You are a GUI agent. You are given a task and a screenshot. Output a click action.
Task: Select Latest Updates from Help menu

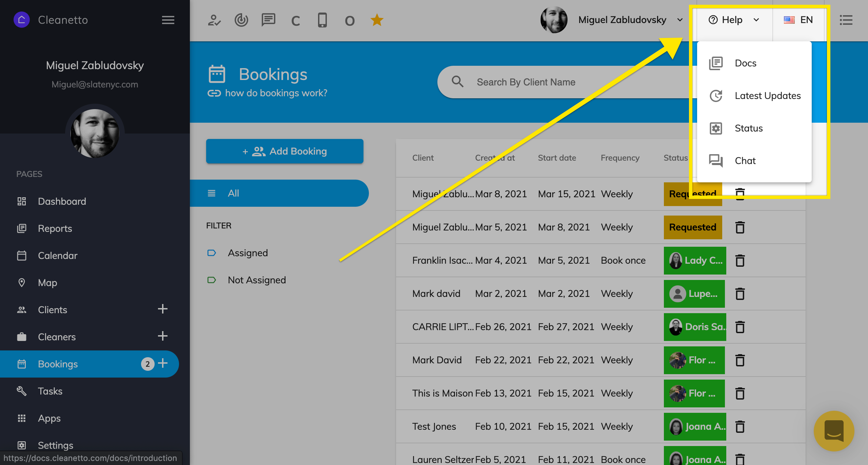(767, 96)
